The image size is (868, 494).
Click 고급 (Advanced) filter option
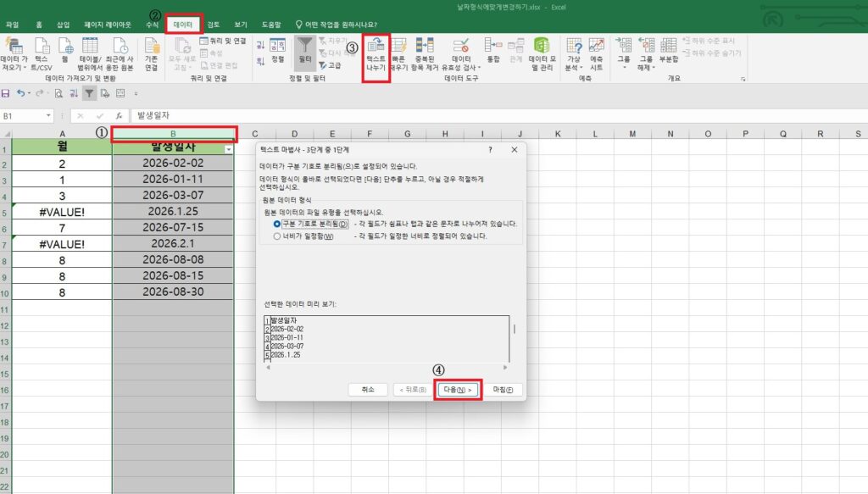coord(330,65)
